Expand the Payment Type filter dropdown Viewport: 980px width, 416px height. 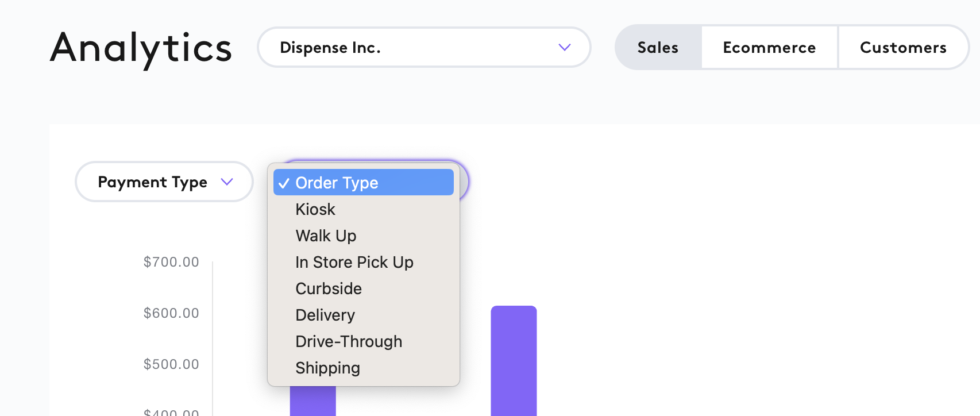coord(164,182)
